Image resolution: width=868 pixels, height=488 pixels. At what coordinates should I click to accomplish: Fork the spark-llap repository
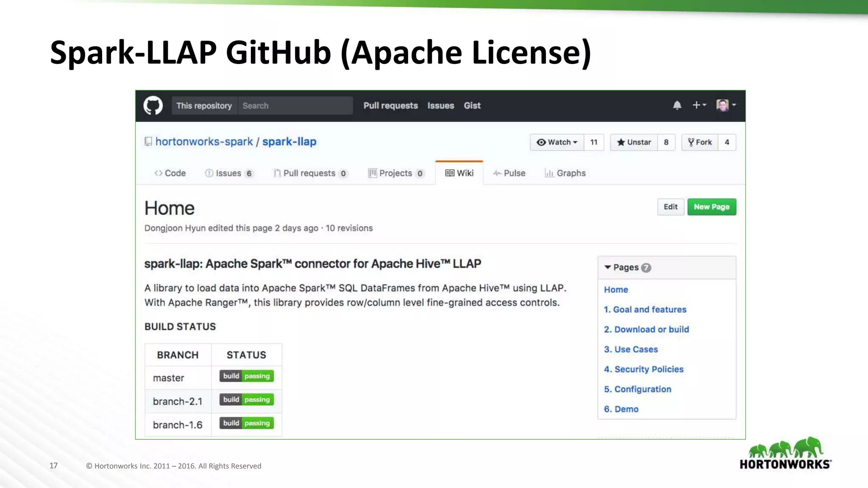(700, 142)
